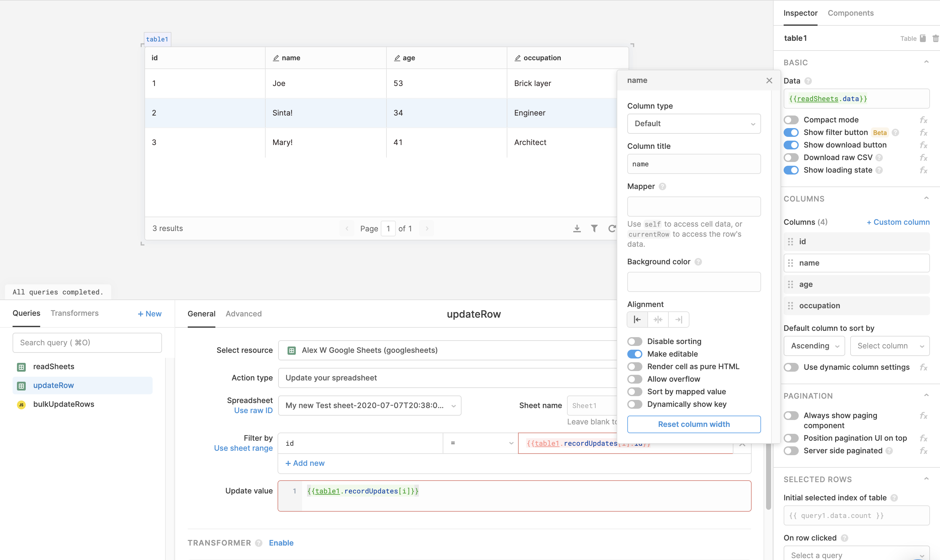
Task: Toggle Show loading state switch
Action: [x=791, y=170]
